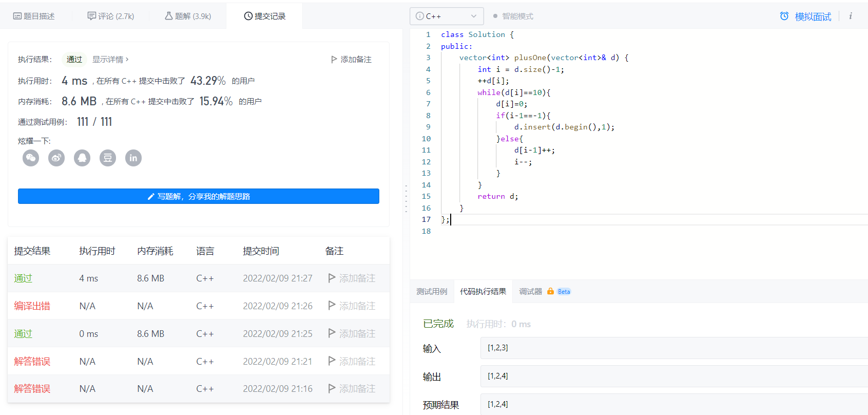Viewport: 868px width, 415px height.
Task: Open the 编译出错 submission from 21:26
Action: pos(32,306)
